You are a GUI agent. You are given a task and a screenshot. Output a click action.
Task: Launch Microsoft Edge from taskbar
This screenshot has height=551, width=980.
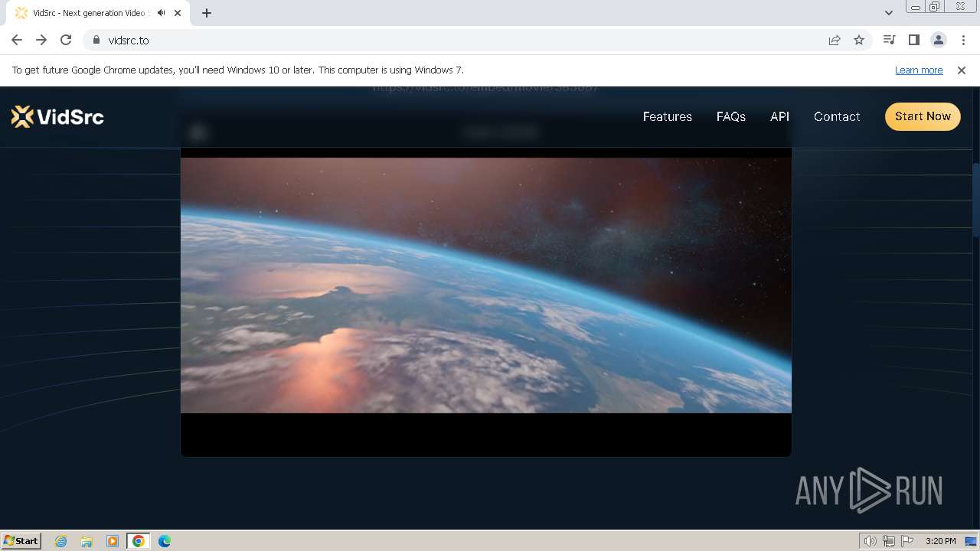point(165,541)
